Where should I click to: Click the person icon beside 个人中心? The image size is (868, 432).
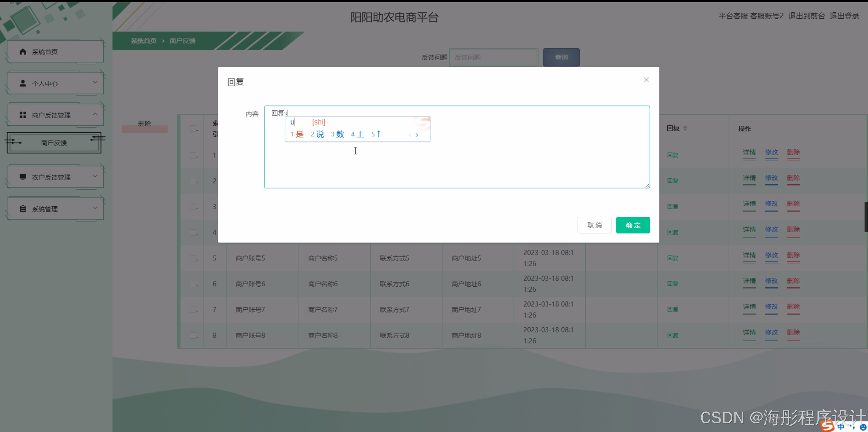[x=23, y=83]
